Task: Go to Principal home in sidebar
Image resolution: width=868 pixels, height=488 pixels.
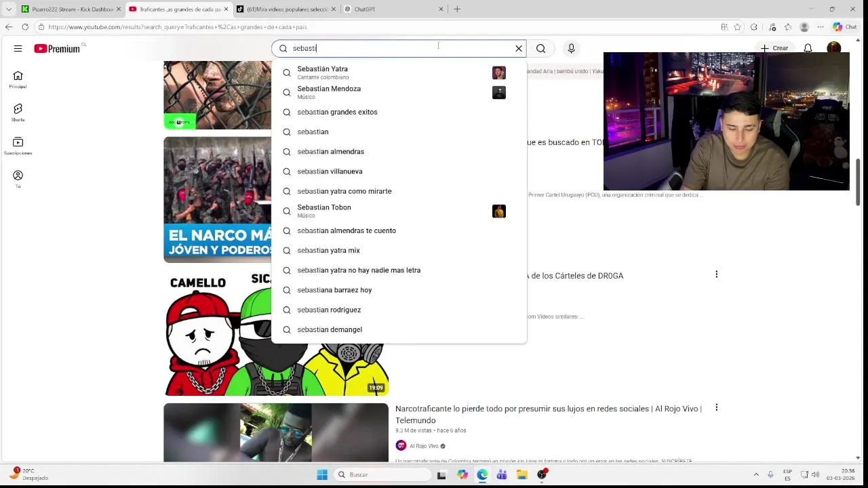Action: click(x=18, y=80)
